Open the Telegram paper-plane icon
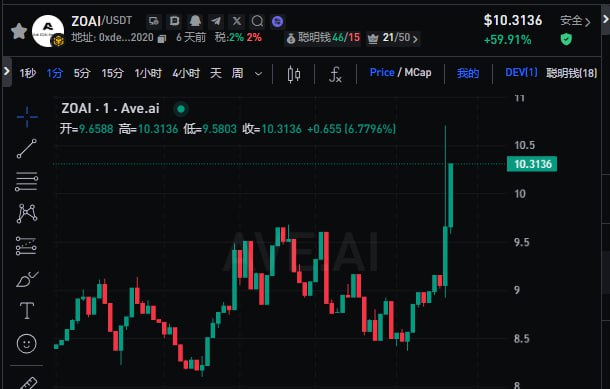 [216, 21]
